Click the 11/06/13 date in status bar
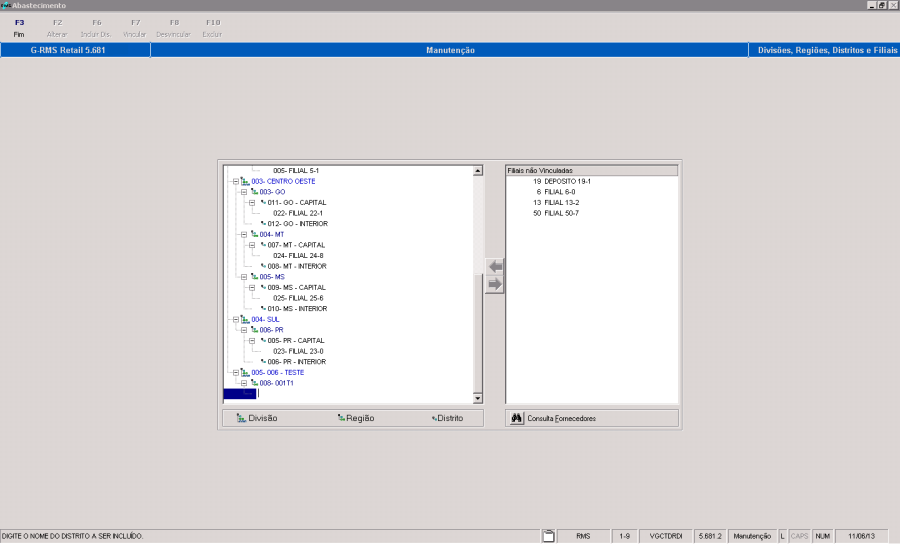This screenshot has width=900, height=546. [x=862, y=536]
